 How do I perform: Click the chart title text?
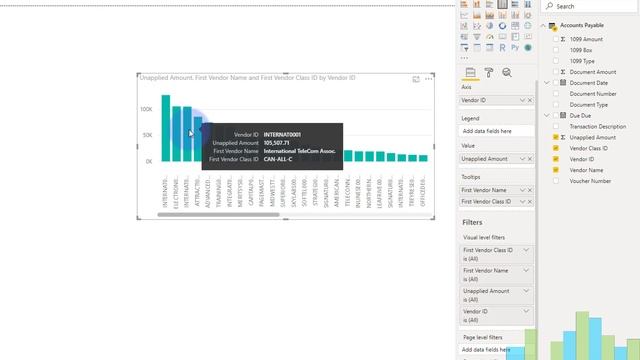(247, 78)
